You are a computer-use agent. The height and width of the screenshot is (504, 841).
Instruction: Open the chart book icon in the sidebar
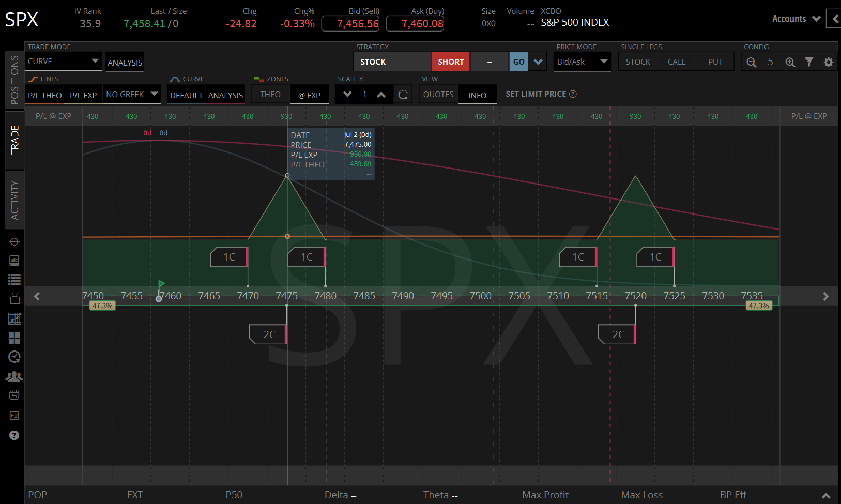click(x=14, y=261)
